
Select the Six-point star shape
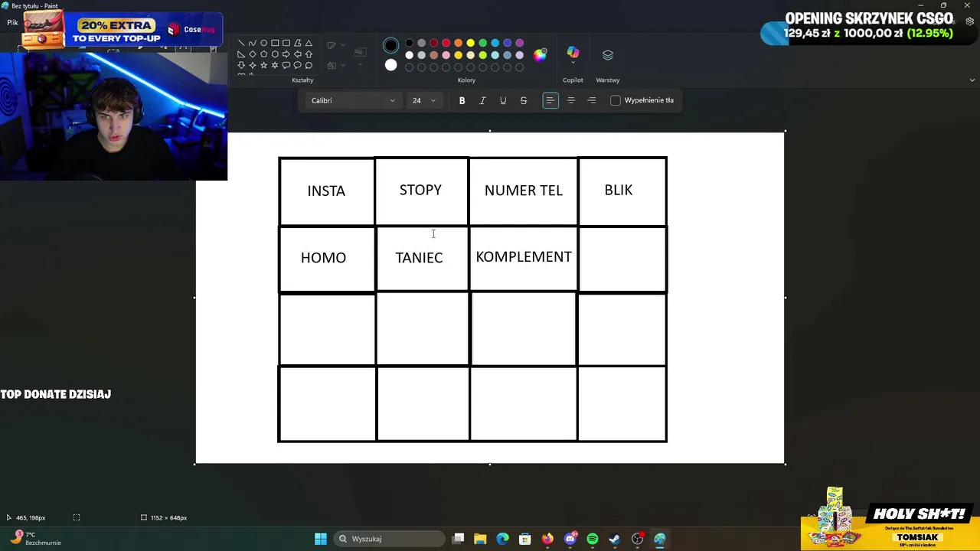point(275,65)
